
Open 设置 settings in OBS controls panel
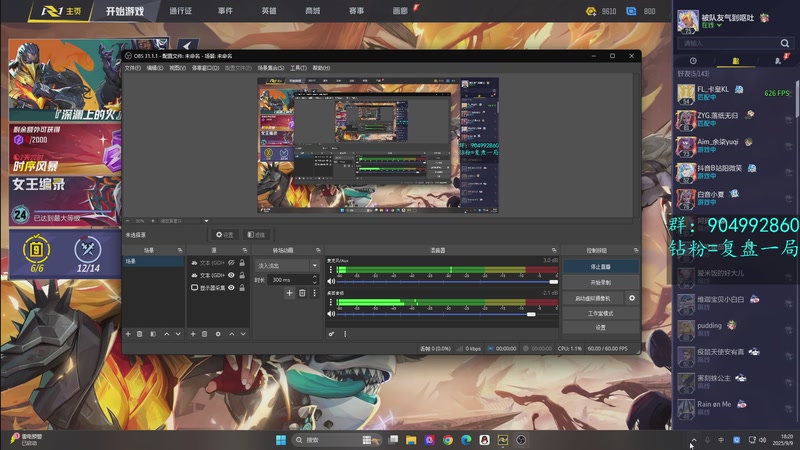click(x=601, y=328)
